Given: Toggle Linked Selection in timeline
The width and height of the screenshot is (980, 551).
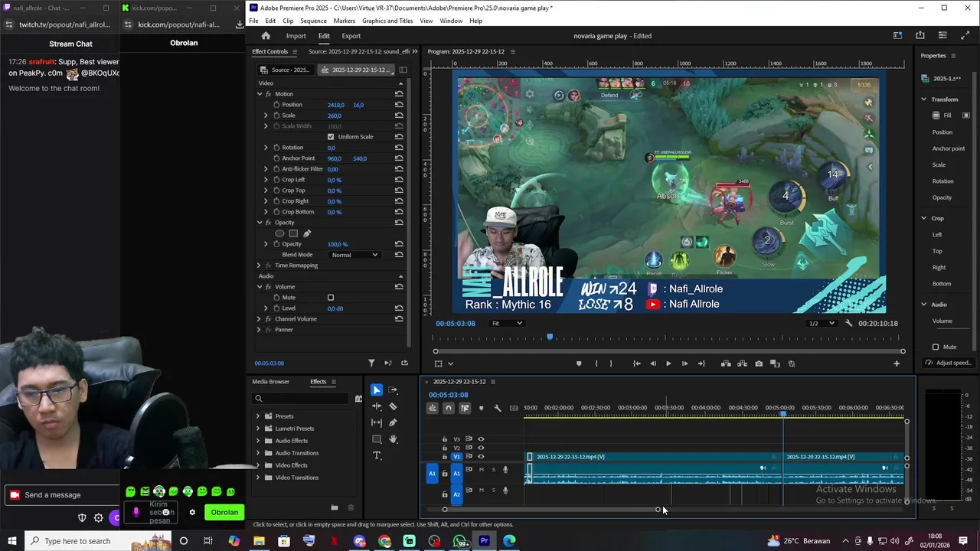Looking at the screenshot, I should [x=465, y=408].
